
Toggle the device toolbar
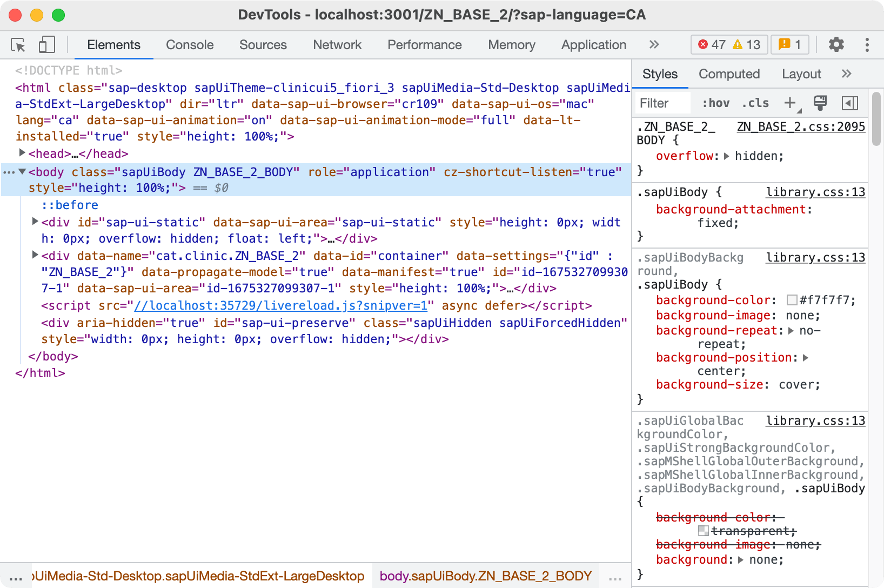click(x=46, y=45)
